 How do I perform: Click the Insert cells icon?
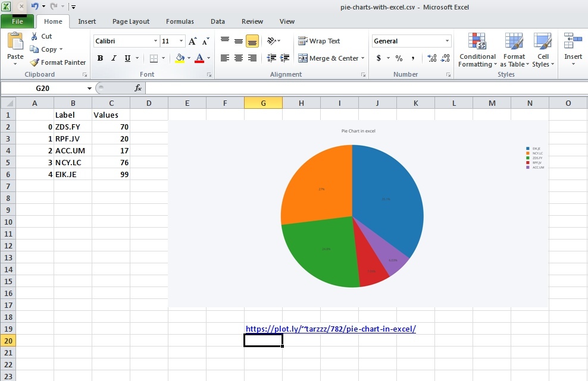click(x=573, y=41)
